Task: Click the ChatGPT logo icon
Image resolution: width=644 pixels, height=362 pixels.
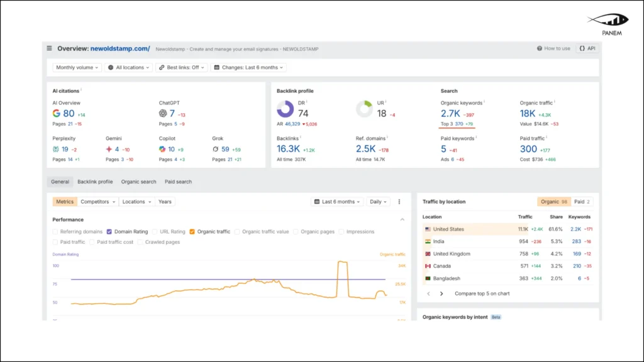Action: [163, 113]
